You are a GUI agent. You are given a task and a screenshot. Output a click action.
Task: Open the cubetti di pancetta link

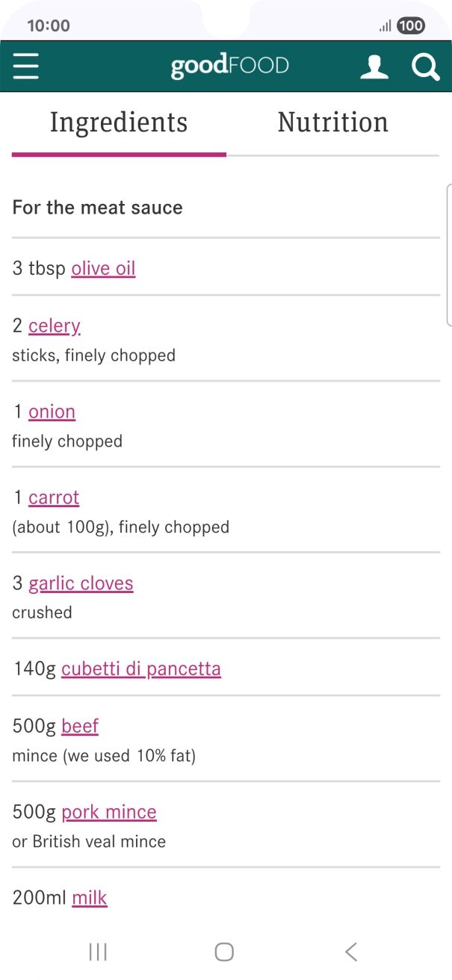(x=141, y=669)
